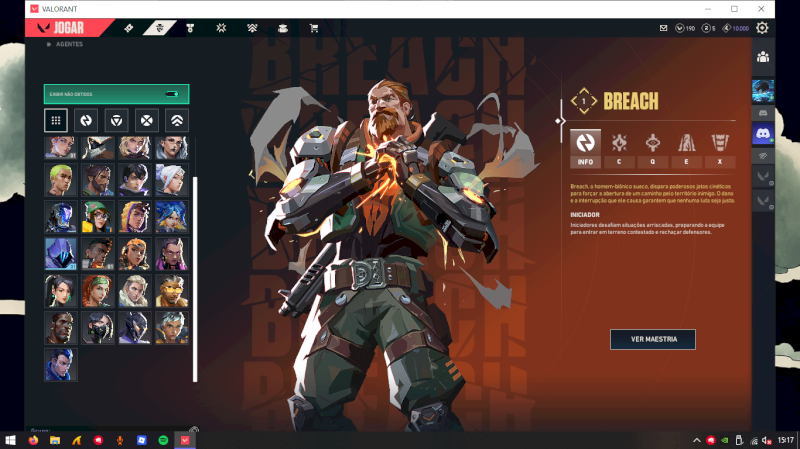Click the Radianite Points balance 5
This screenshot has height=449, width=800.
[709, 28]
